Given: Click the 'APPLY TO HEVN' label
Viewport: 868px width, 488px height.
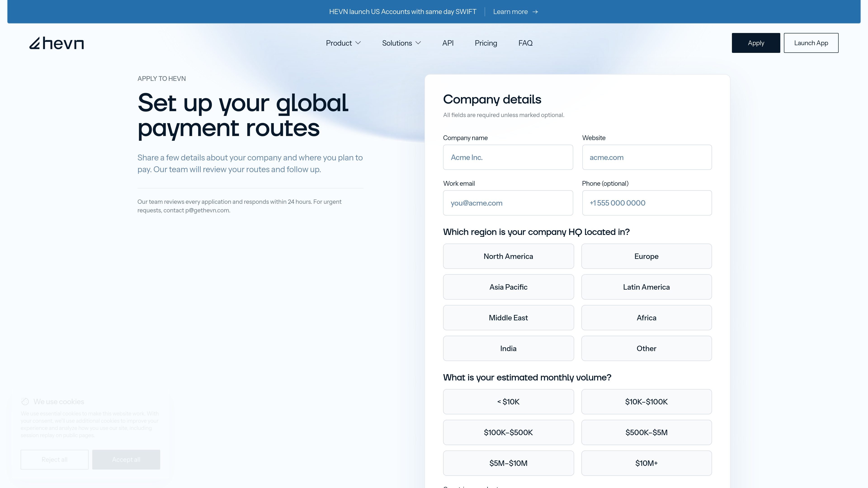Looking at the screenshot, I should 161,78.
